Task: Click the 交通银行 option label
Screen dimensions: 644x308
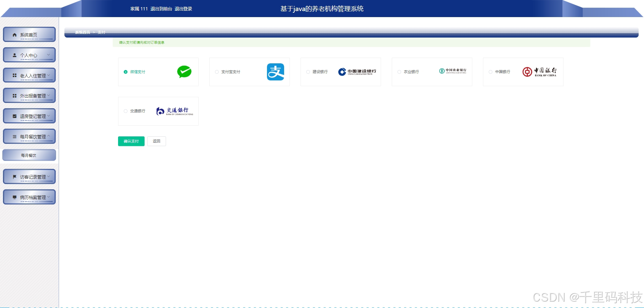Action: [x=138, y=111]
